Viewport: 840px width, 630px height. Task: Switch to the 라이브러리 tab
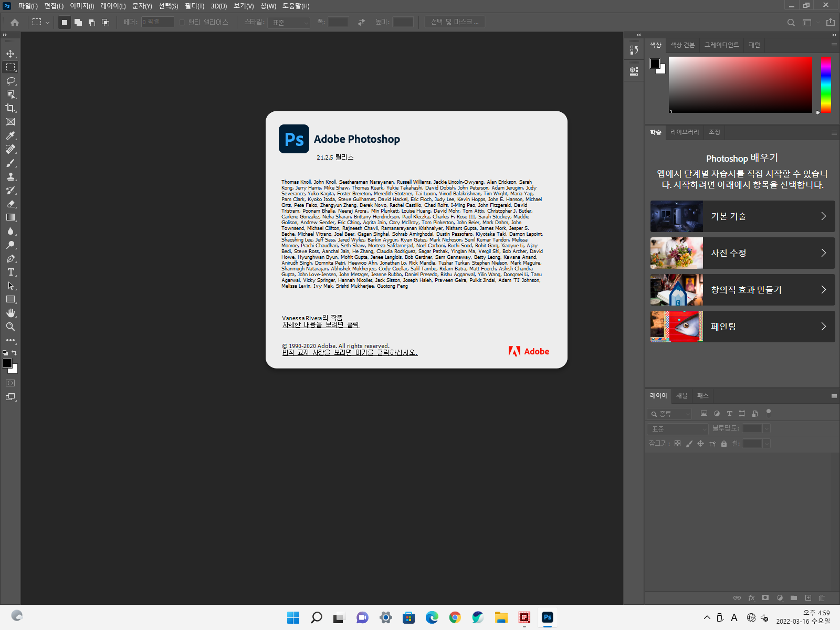click(685, 132)
